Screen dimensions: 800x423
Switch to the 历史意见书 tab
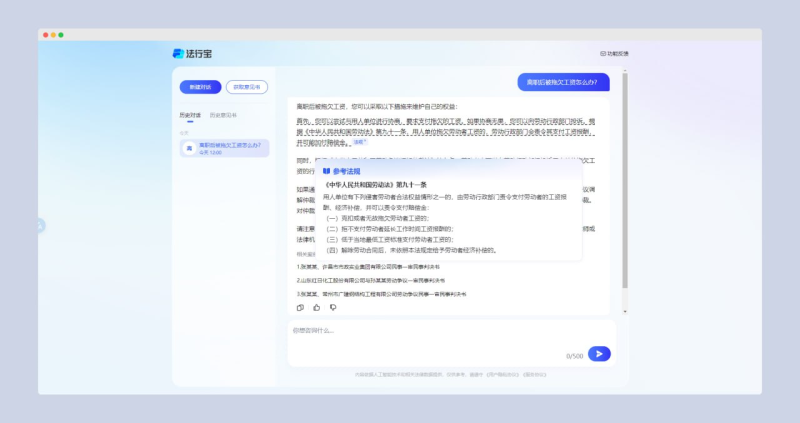pyautogui.click(x=222, y=115)
